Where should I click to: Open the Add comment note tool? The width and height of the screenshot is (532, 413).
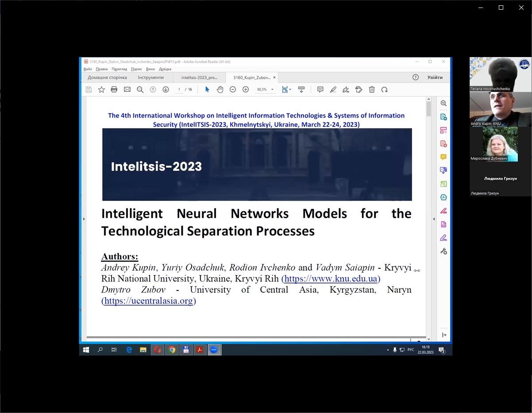pyautogui.click(x=320, y=90)
